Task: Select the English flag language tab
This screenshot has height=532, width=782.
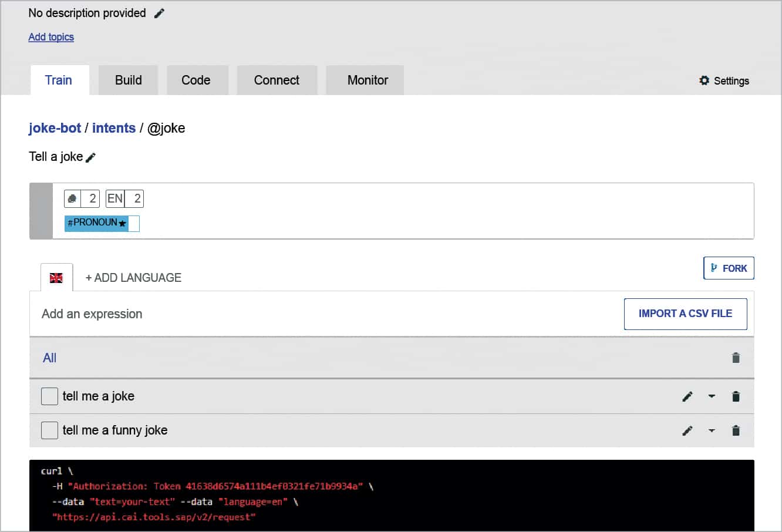Action: click(x=56, y=277)
